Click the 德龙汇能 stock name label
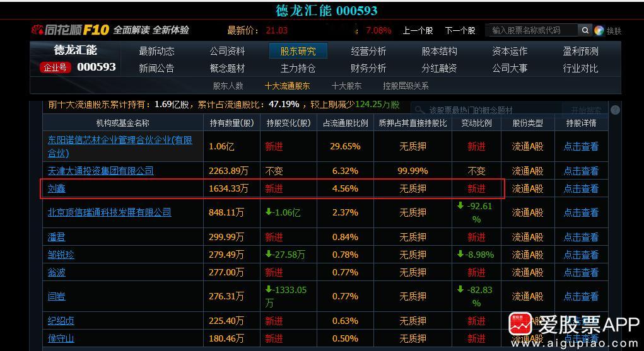The width and height of the screenshot is (644, 351). [x=76, y=50]
